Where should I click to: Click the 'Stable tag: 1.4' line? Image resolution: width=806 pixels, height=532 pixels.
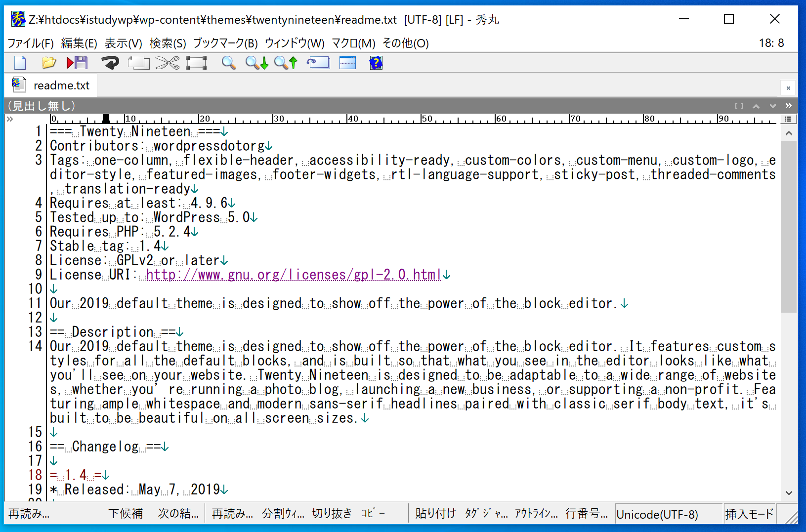click(x=105, y=246)
